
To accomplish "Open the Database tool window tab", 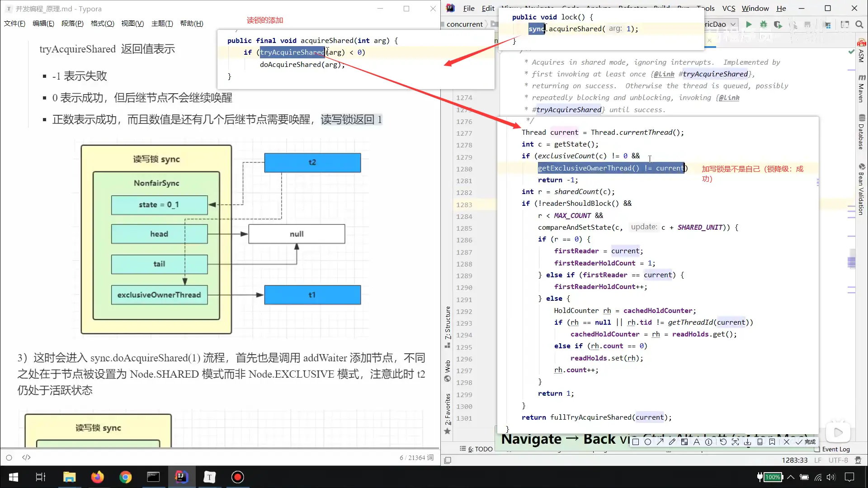I will pos(861,132).
